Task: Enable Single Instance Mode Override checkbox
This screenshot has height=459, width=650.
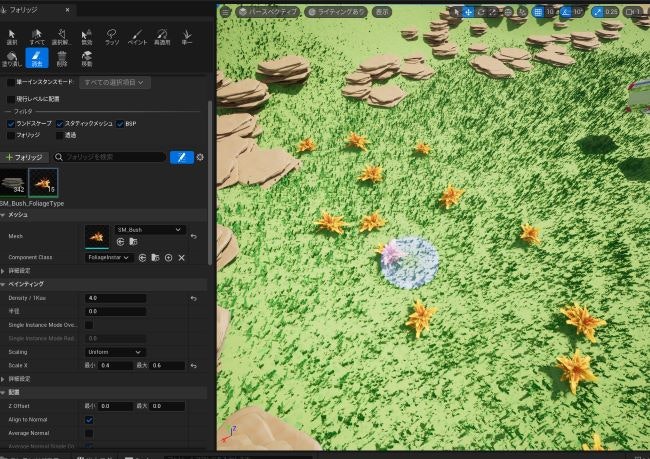Action: pos(89,325)
